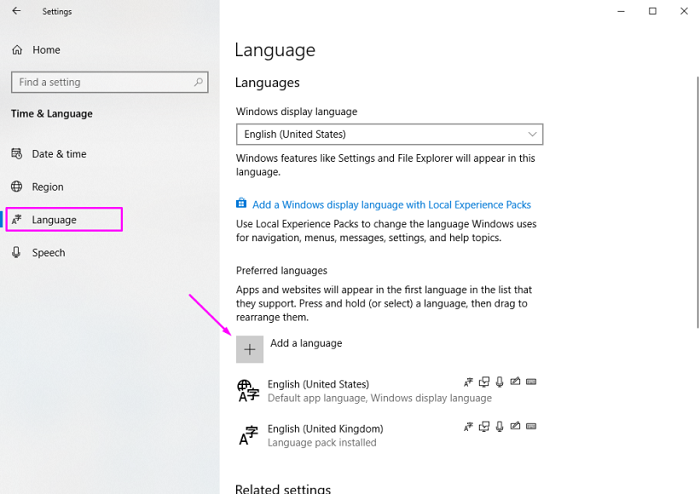Open Home from the sidebar
Screen dimensions: 700x494
[45, 50]
